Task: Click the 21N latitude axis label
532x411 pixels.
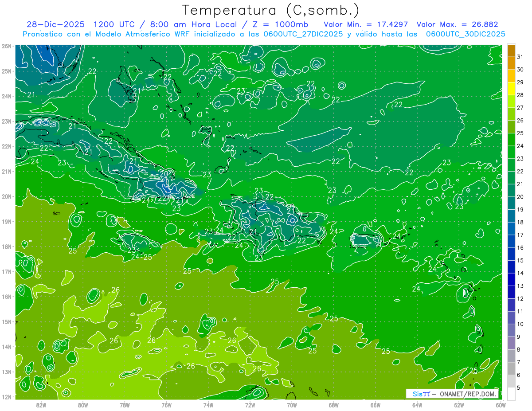Action: point(6,171)
